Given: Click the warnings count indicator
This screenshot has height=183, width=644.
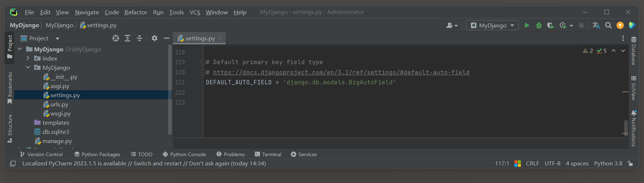Looking at the screenshot, I should click(x=588, y=51).
